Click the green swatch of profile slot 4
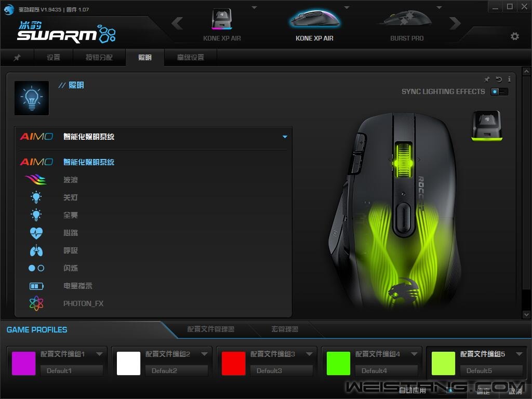The width and height of the screenshot is (532, 399). [338, 363]
